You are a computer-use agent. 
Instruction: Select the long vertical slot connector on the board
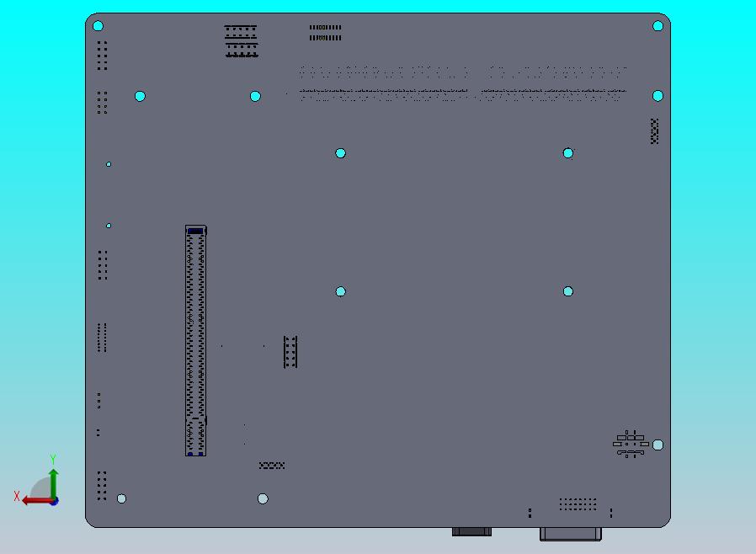[196, 340]
